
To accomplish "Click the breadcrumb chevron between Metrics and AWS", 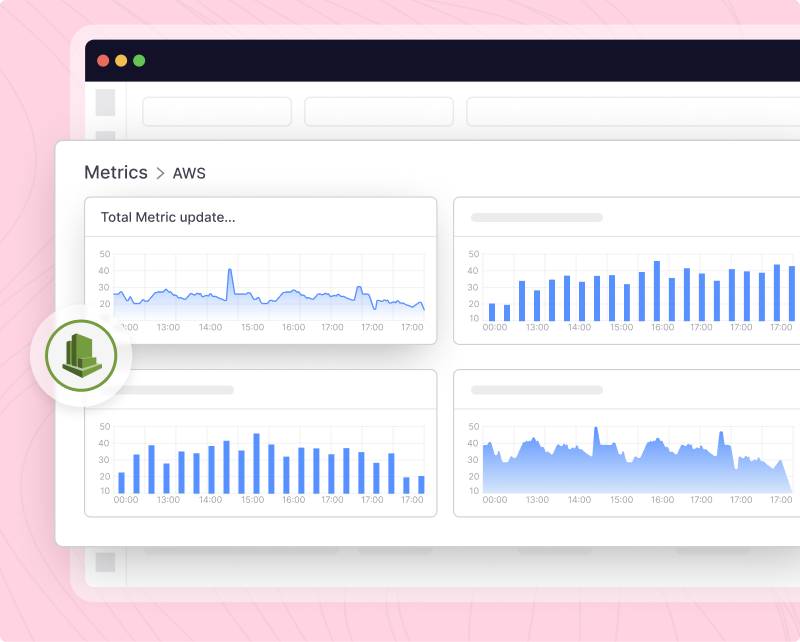I will point(161,173).
